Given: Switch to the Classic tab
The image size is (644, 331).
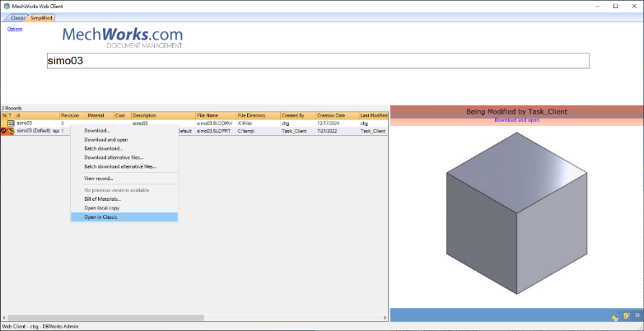Looking at the screenshot, I should point(17,18).
